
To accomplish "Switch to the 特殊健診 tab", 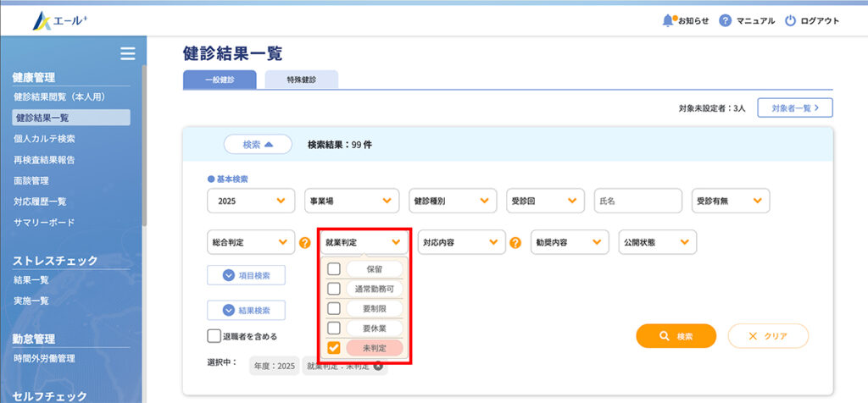I will pyautogui.click(x=301, y=80).
